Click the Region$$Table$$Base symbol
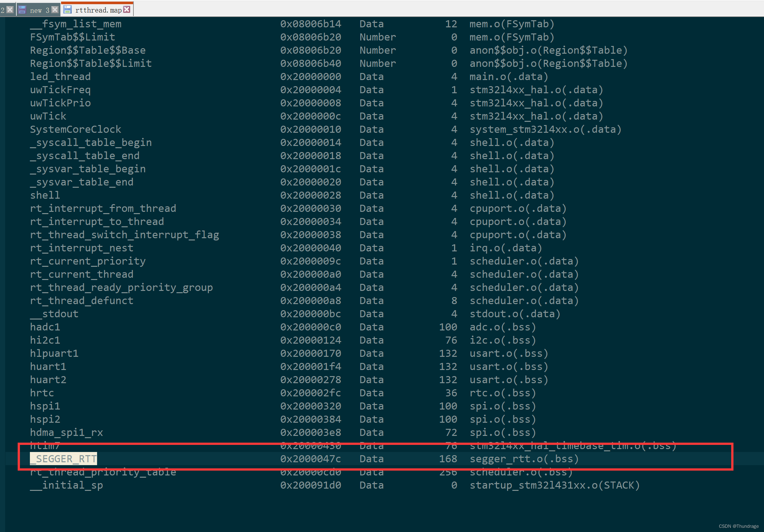Screen dimensions: 764x532 87,50
